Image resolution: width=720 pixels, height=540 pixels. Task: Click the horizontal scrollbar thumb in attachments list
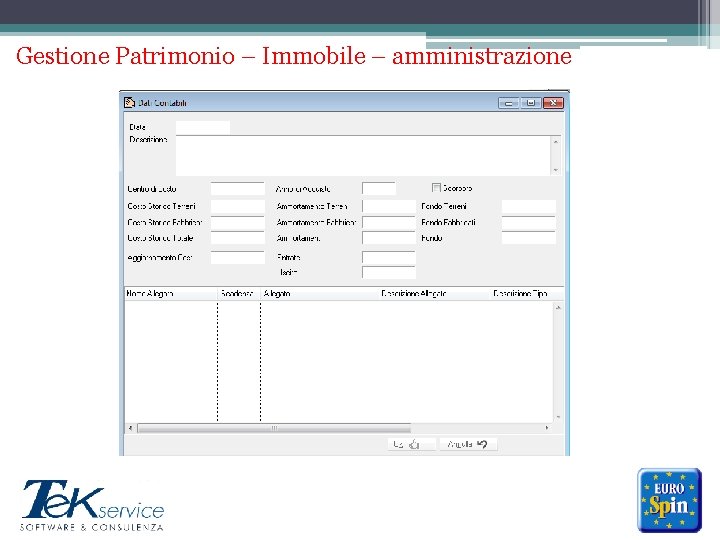(274, 428)
